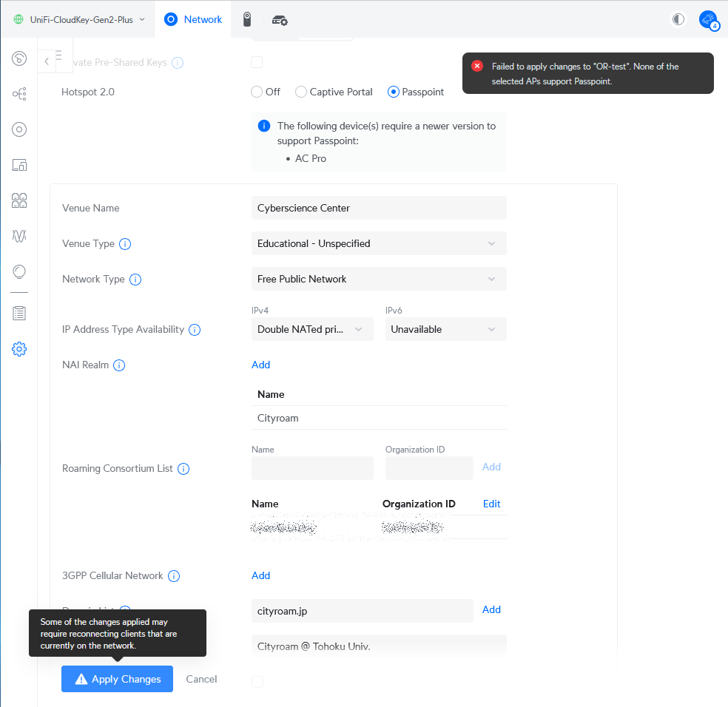Switch to the Network tab
The height and width of the screenshot is (707, 728).
coord(193,19)
